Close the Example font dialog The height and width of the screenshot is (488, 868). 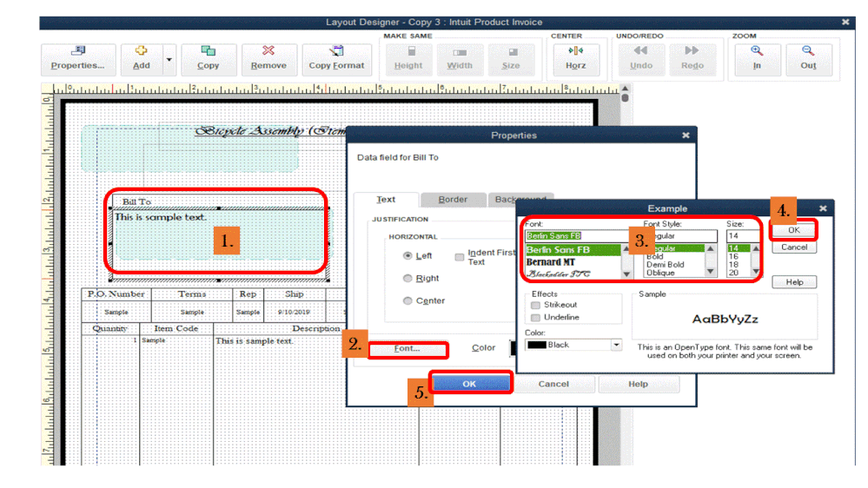tap(823, 208)
